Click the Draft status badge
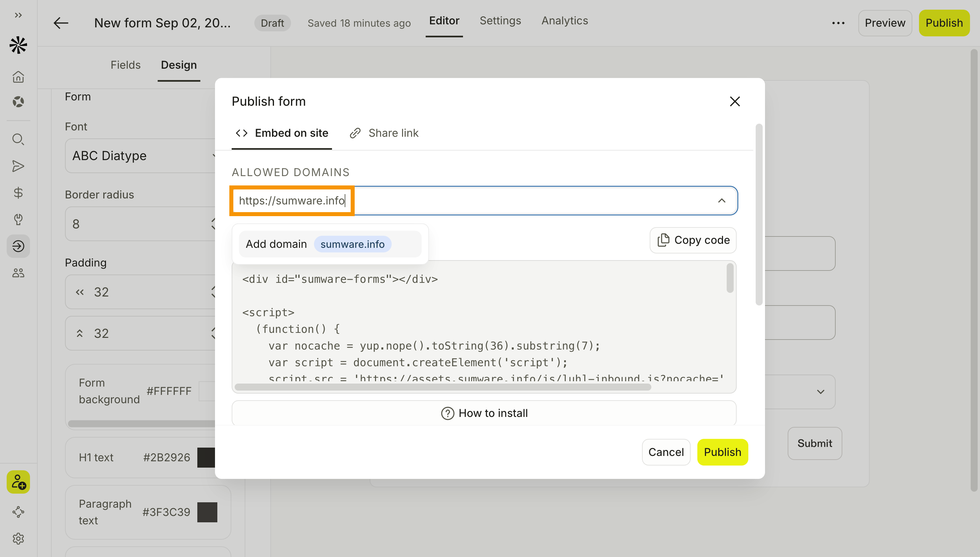980x557 pixels. 272,23
